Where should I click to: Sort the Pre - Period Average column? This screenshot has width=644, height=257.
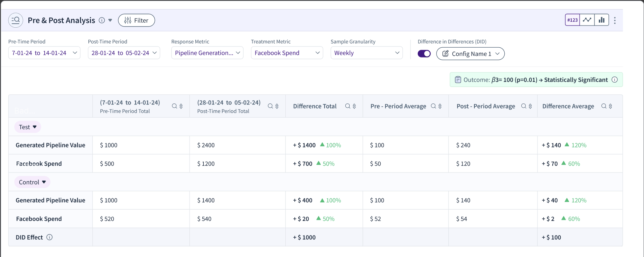pos(440,106)
